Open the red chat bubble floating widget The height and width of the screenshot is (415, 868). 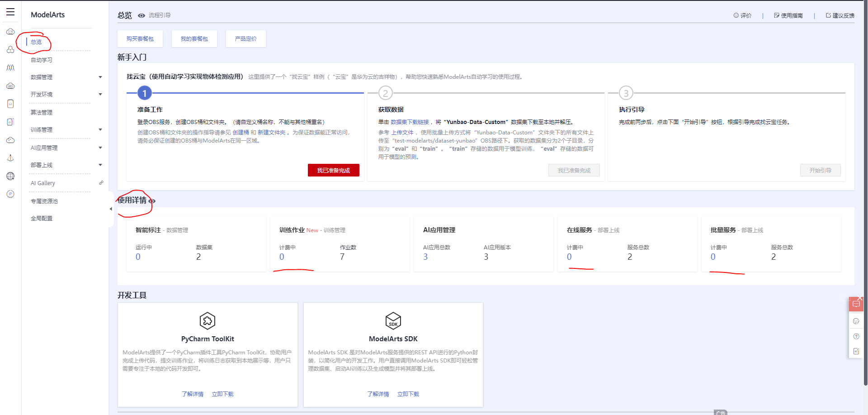coord(856,304)
